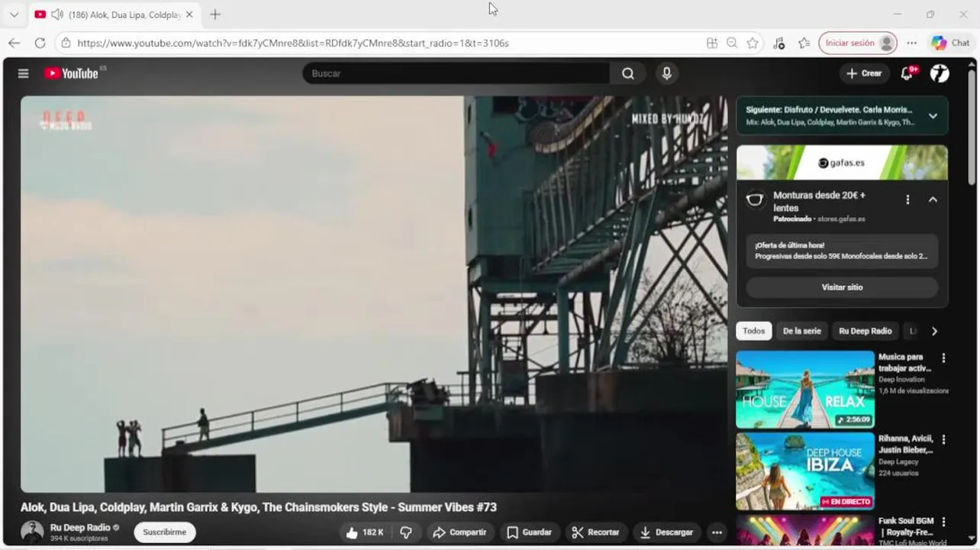980x550 pixels.
Task: Play the Deep House Ibiza live thumbnail
Action: pos(805,471)
